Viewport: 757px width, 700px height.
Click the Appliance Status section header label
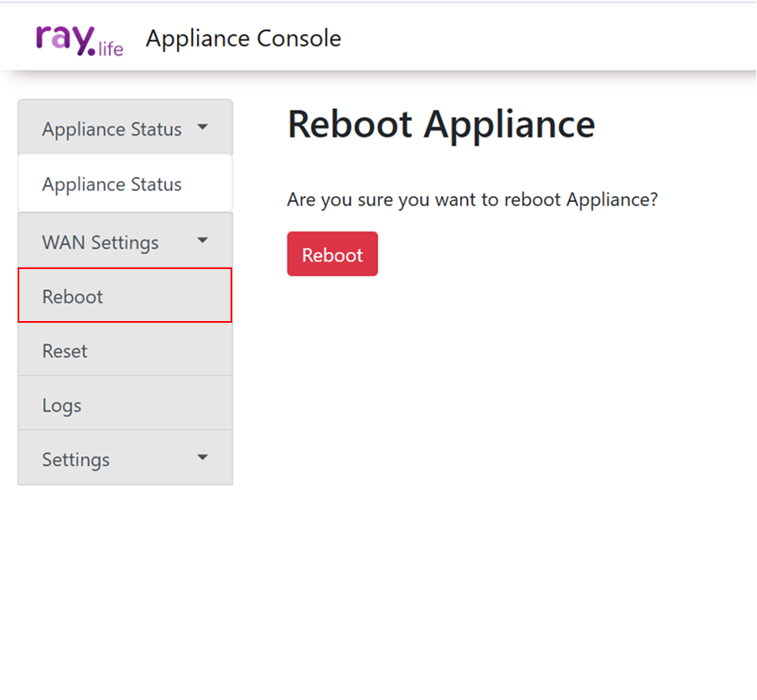pos(111,129)
